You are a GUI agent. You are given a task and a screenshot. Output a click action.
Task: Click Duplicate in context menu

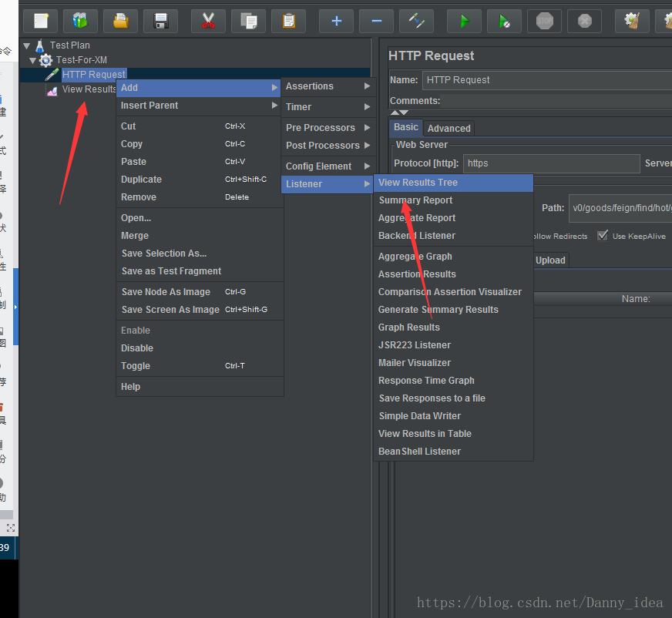[x=200, y=180]
